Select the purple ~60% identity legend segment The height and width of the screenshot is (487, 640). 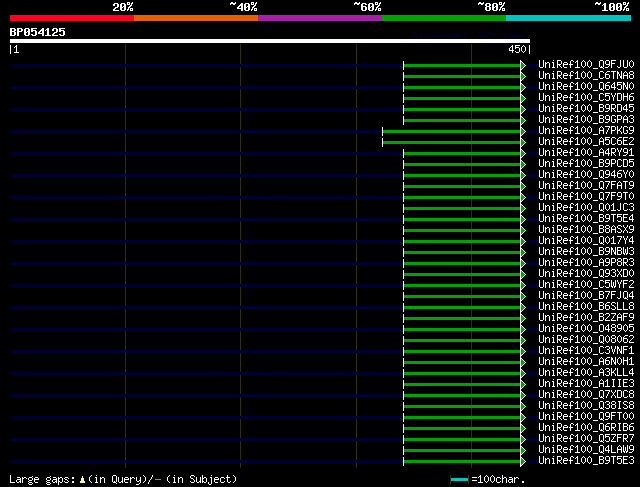pos(320,18)
